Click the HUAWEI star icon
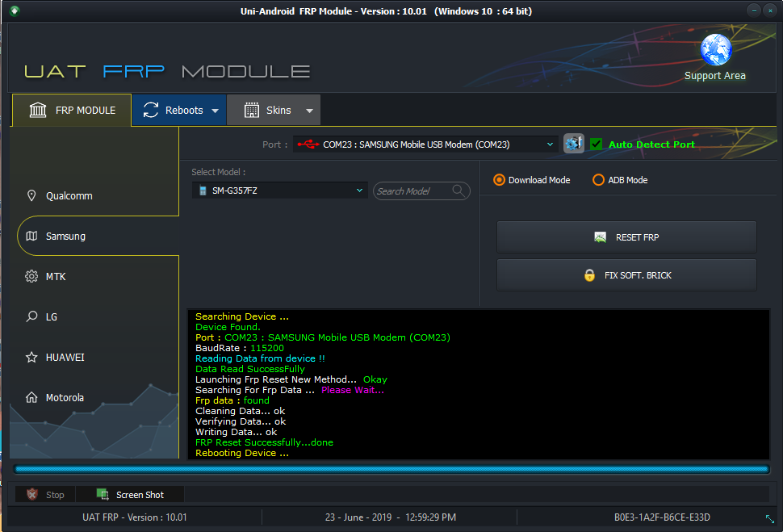Viewport: 783px width, 532px height. point(31,357)
